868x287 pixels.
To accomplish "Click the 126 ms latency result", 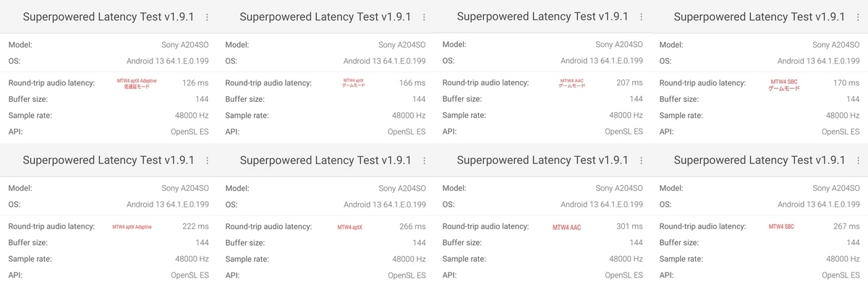I will tap(195, 83).
